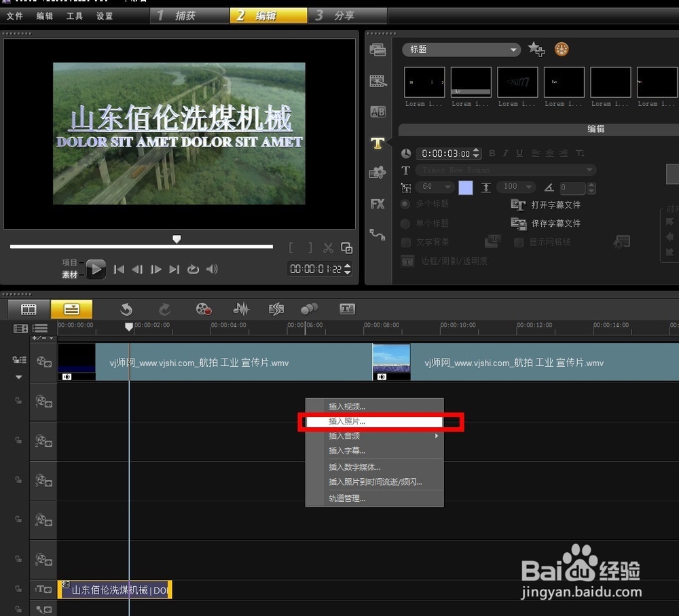679x616 pixels.
Task: Switch to the 捕获 step tab
Action: tap(189, 16)
